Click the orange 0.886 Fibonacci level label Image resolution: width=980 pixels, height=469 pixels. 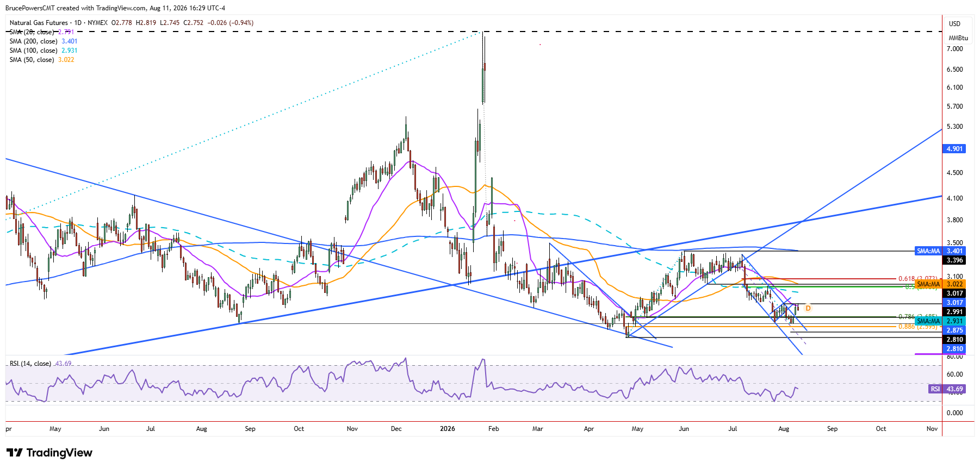pyautogui.click(x=917, y=327)
